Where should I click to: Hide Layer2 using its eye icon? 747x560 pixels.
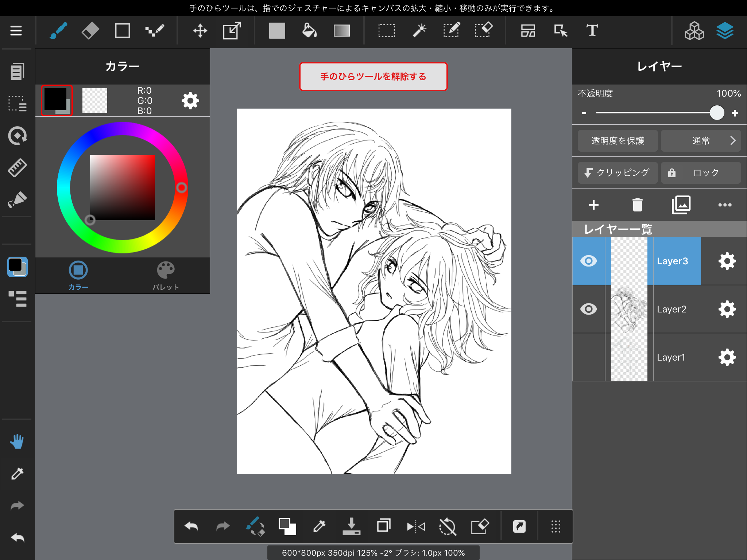point(588,309)
